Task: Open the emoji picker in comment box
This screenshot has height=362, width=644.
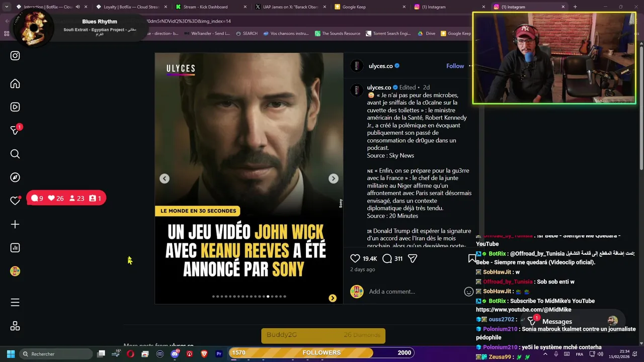Action: click(468, 292)
